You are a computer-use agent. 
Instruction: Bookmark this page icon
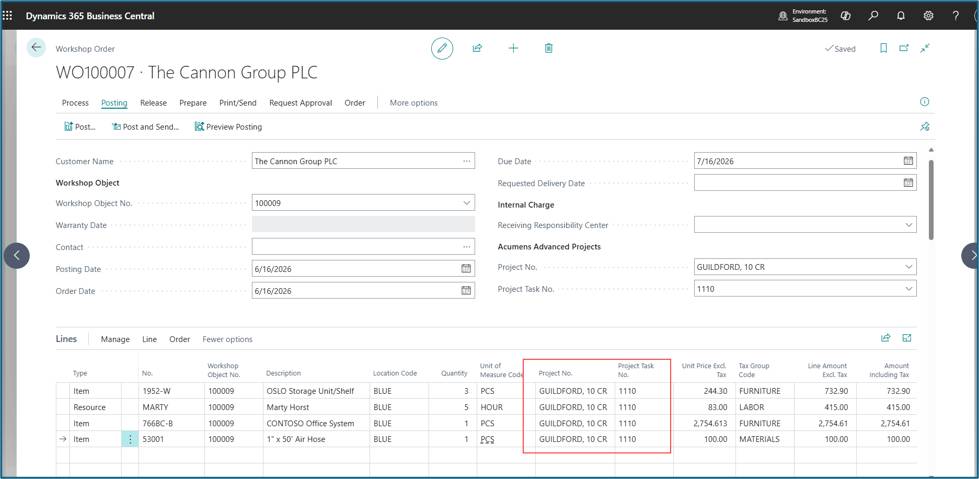click(x=883, y=48)
